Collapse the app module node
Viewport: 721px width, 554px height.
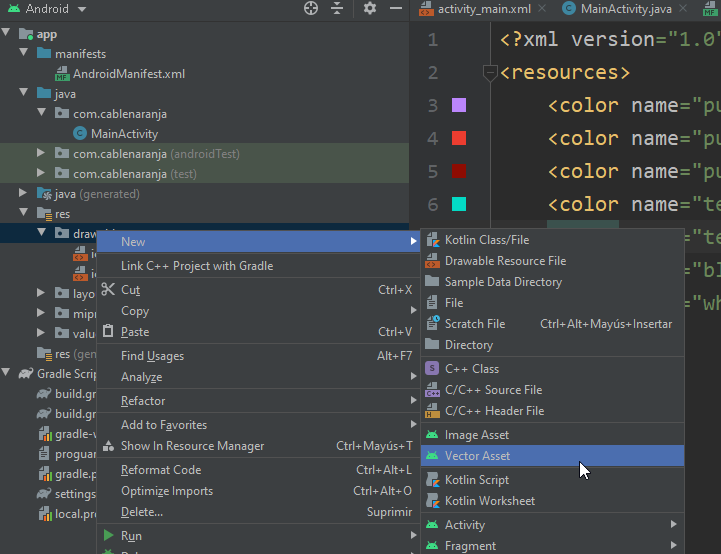tap(6, 33)
